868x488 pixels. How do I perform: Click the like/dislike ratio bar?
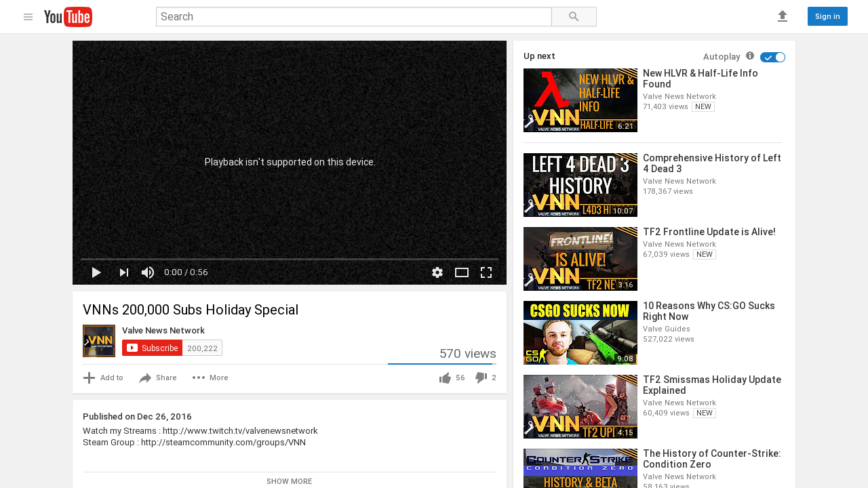click(442, 364)
